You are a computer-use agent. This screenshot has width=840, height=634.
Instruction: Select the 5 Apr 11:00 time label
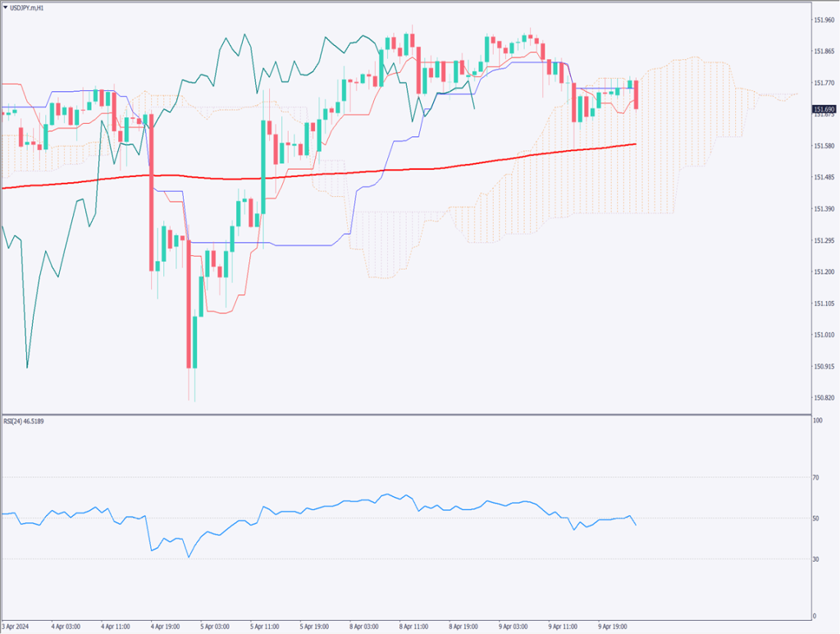click(267, 626)
